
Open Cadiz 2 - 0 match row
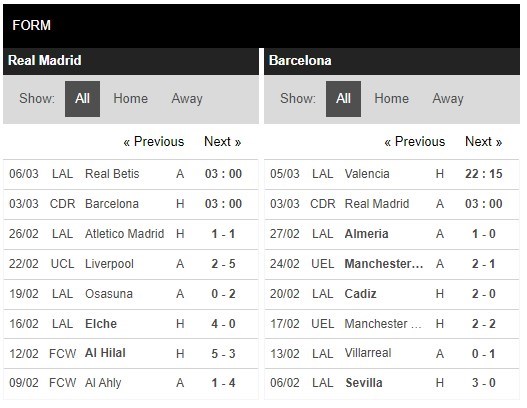coord(392,294)
